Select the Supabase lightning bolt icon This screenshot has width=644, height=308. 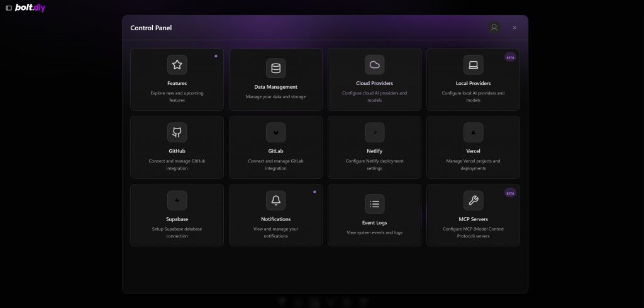click(177, 200)
